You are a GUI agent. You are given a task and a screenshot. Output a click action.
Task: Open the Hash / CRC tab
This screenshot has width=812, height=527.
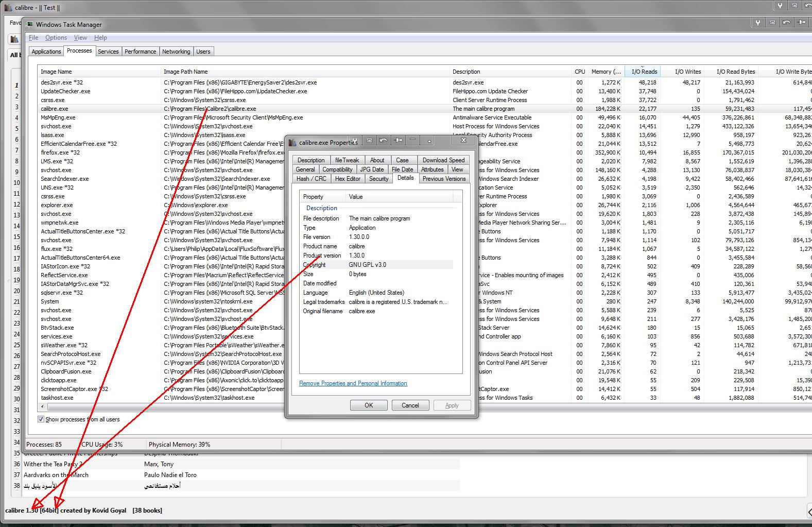[312, 179]
